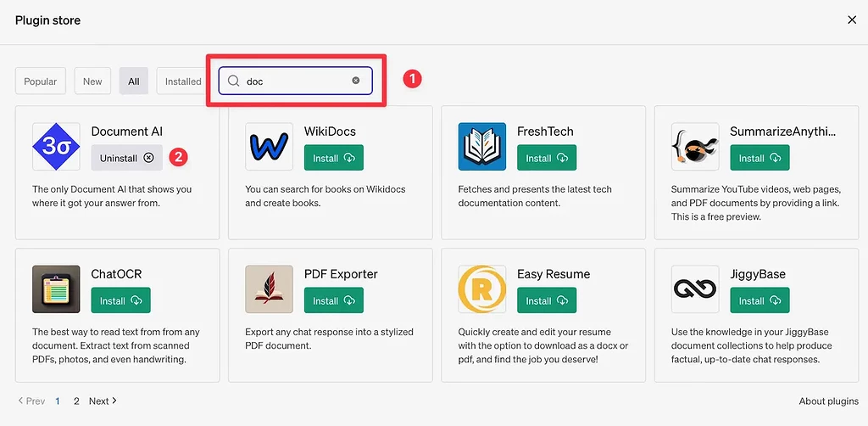
Task: Click the Document AI title
Action: coord(127,132)
